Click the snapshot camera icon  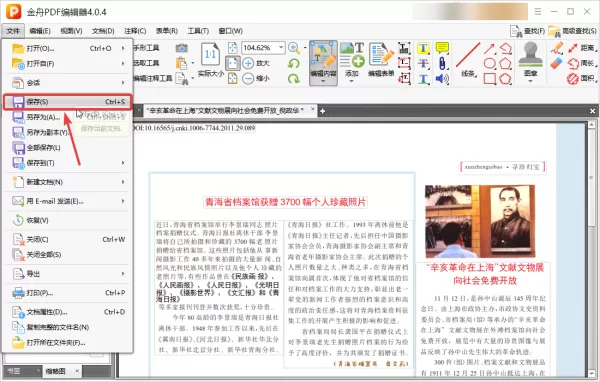point(182,48)
